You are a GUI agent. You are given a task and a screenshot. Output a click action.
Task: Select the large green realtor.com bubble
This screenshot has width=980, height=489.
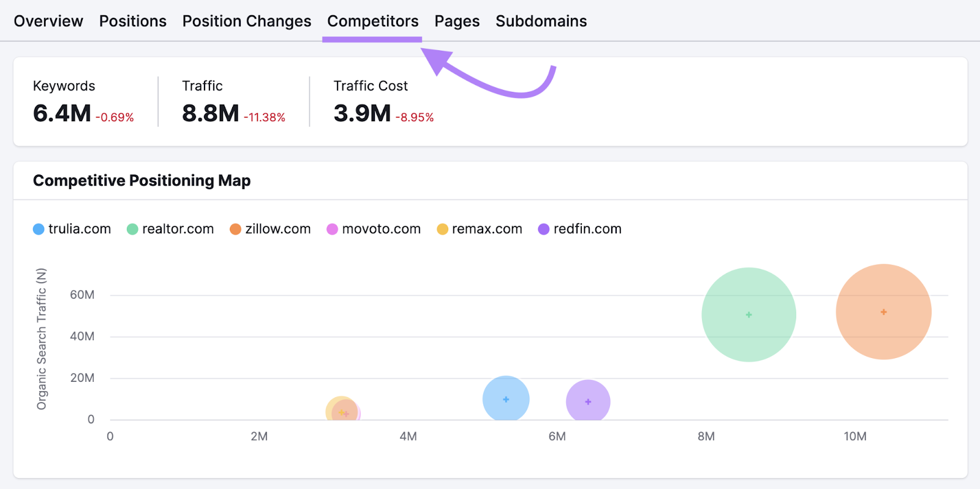point(748,315)
